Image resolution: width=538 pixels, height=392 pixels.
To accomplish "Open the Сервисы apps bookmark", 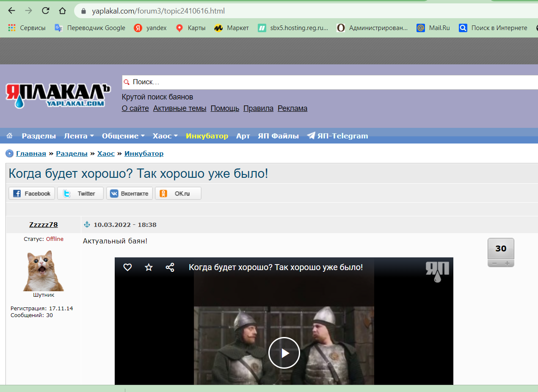I will click(x=27, y=28).
